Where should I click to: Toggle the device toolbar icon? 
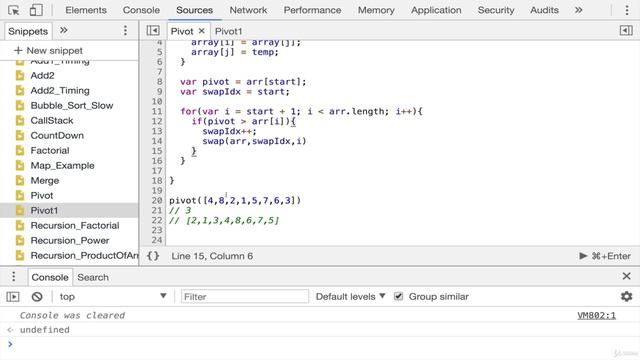tap(36, 10)
